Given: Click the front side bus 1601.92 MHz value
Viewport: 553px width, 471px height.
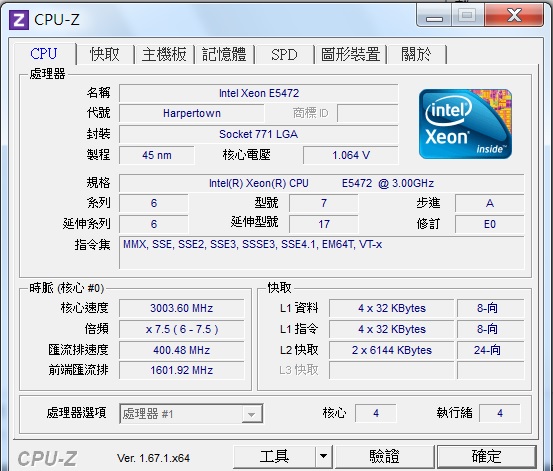Looking at the screenshot, I should [x=182, y=370].
